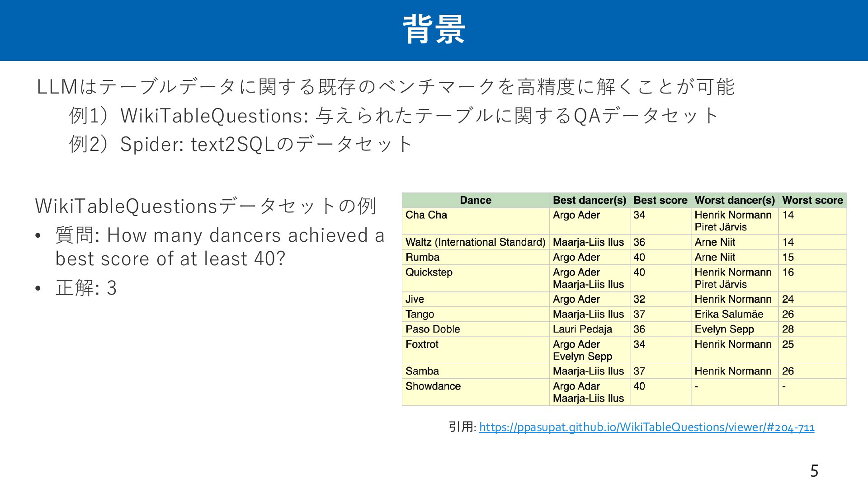Click worst score 25 in the Foxtrot row
The image size is (868, 488).
coord(788,344)
